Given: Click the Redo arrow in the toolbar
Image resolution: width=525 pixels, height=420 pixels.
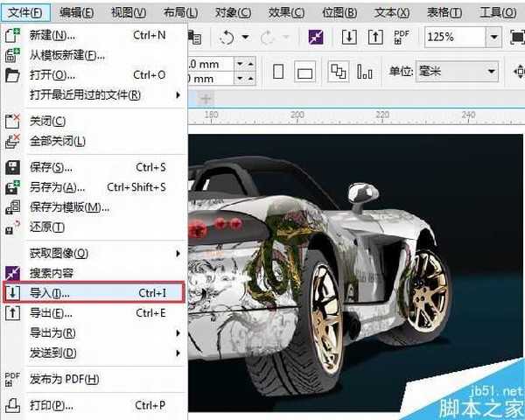Looking at the screenshot, I should pyautogui.click(x=268, y=37).
